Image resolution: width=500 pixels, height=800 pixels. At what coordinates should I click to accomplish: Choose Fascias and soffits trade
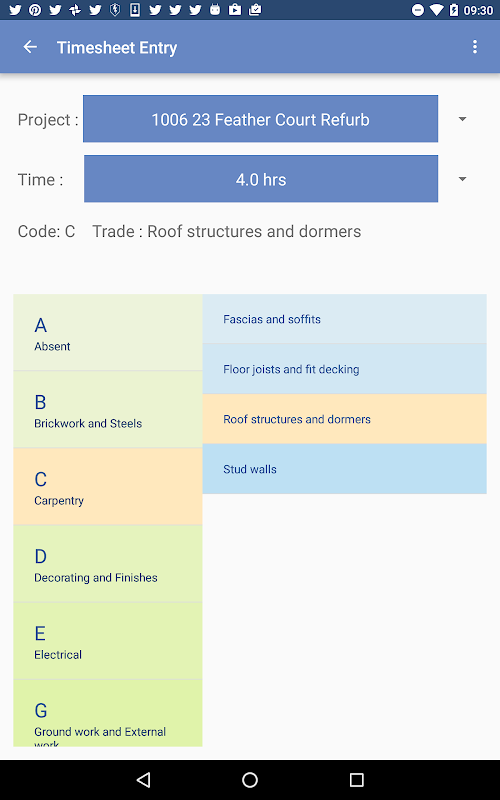pos(344,319)
